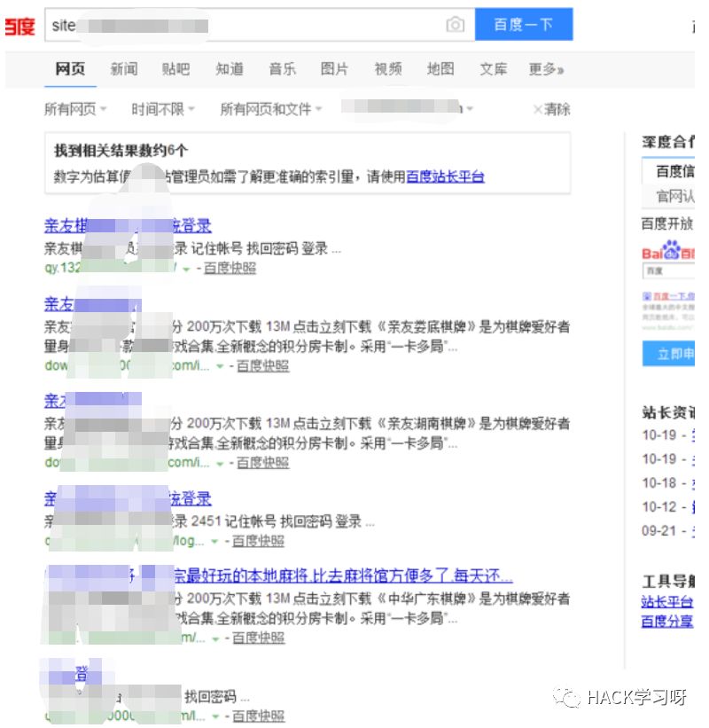Switch to the 视频 tab

coord(388,68)
